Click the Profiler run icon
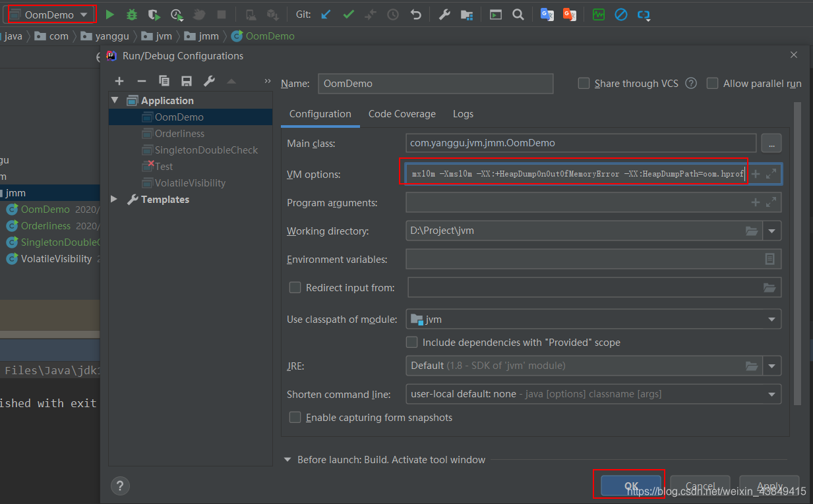The width and height of the screenshot is (813, 504). pos(176,14)
